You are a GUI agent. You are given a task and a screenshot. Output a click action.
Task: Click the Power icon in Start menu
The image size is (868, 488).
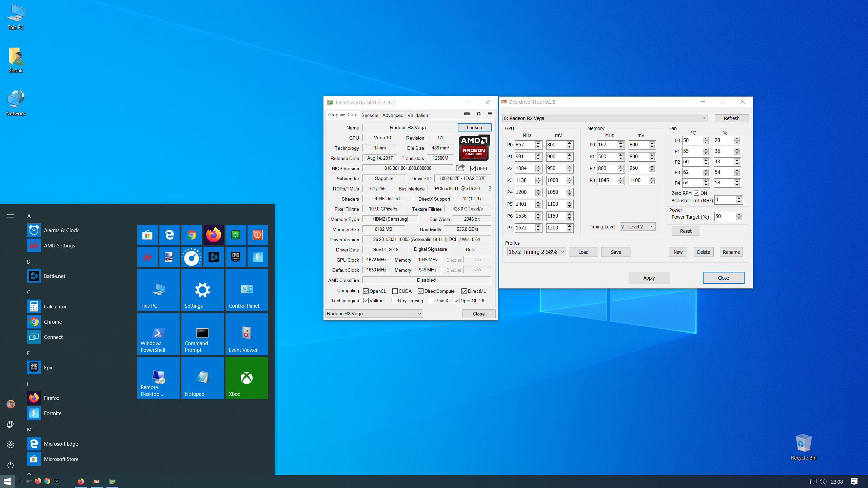(11, 465)
